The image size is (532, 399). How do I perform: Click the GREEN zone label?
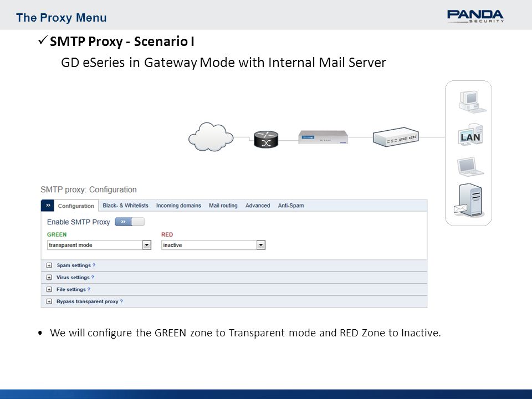coord(57,234)
